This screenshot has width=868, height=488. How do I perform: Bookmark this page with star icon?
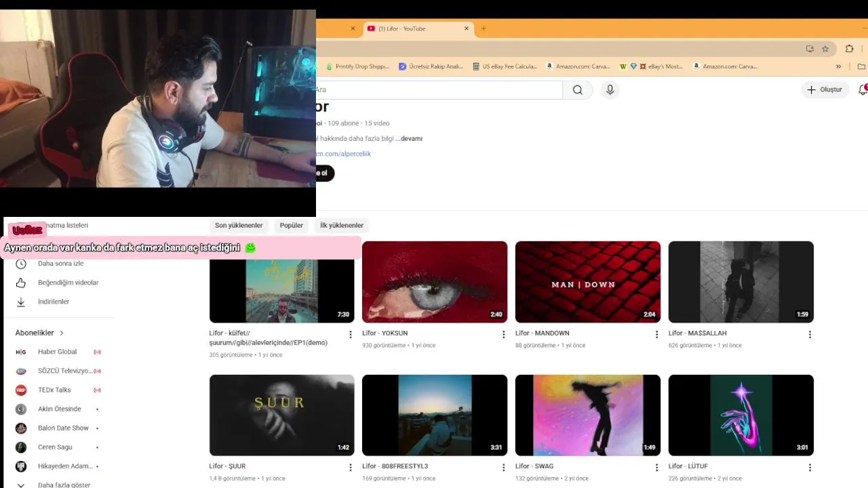[825, 49]
